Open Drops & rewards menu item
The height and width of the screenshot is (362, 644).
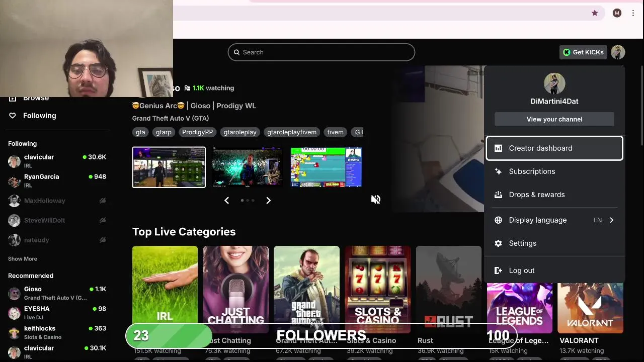pos(554,195)
